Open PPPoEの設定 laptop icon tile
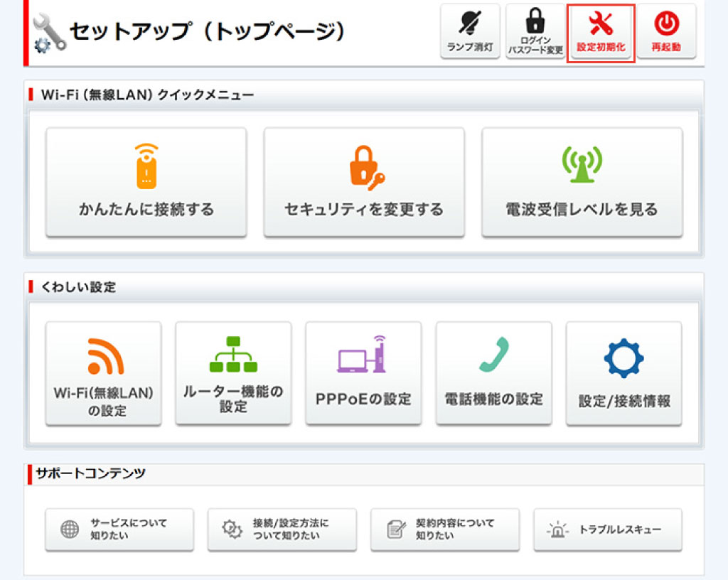Screen dimensions: 728x580 [x=363, y=373]
